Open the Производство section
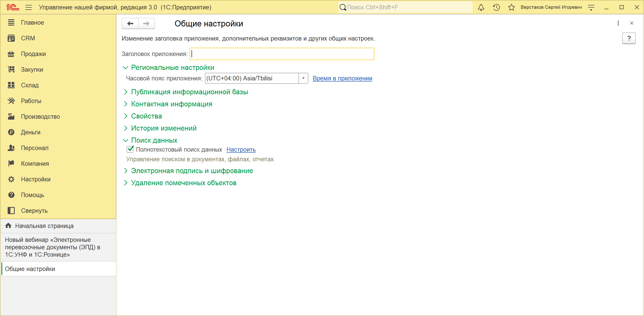This screenshot has height=316, width=644. click(58, 117)
